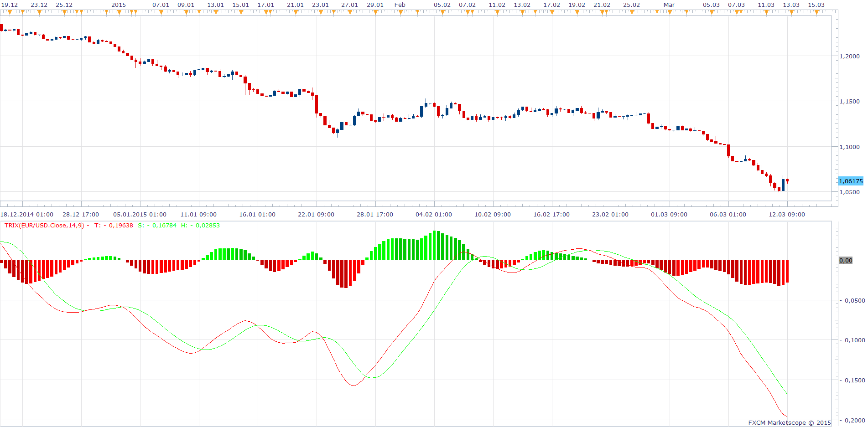The height and width of the screenshot is (427, 868).
Task: Click the 01.03 09:00 time label
Action: (x=669, y=215)
